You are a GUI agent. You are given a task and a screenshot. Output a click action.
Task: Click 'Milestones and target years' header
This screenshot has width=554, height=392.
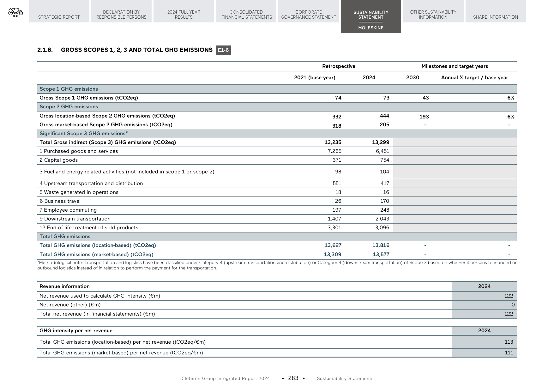(455, 66)
